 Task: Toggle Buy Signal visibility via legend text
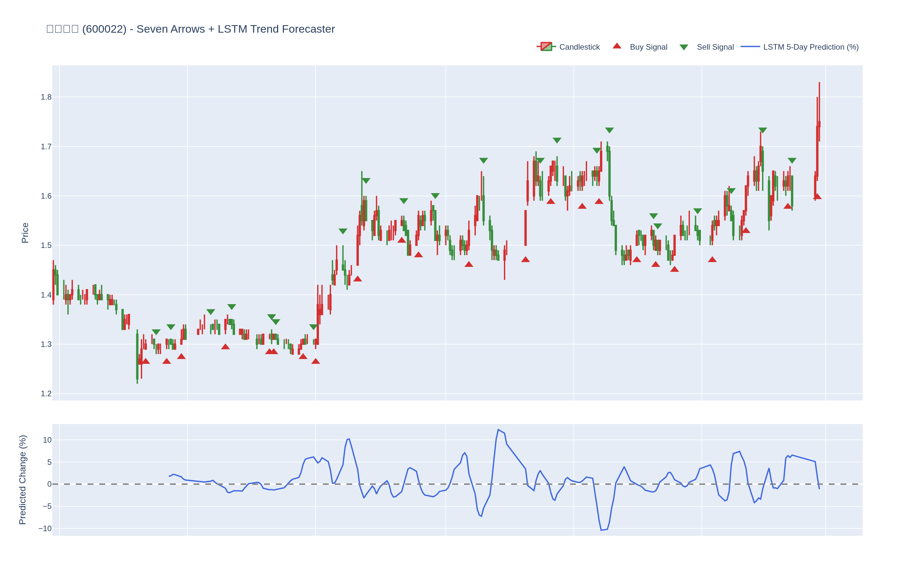tap(648, 47)
